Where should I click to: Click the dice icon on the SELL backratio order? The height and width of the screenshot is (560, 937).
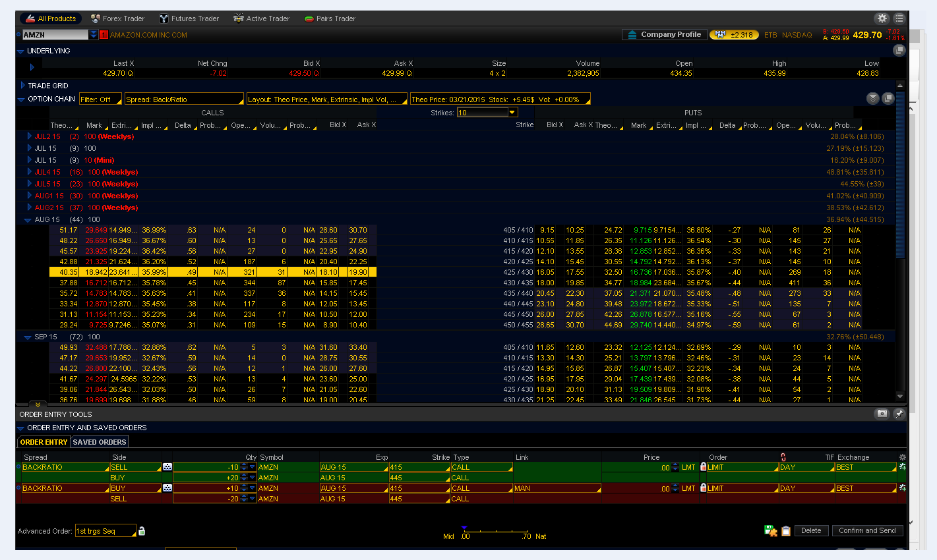click(x=167, y=467)
